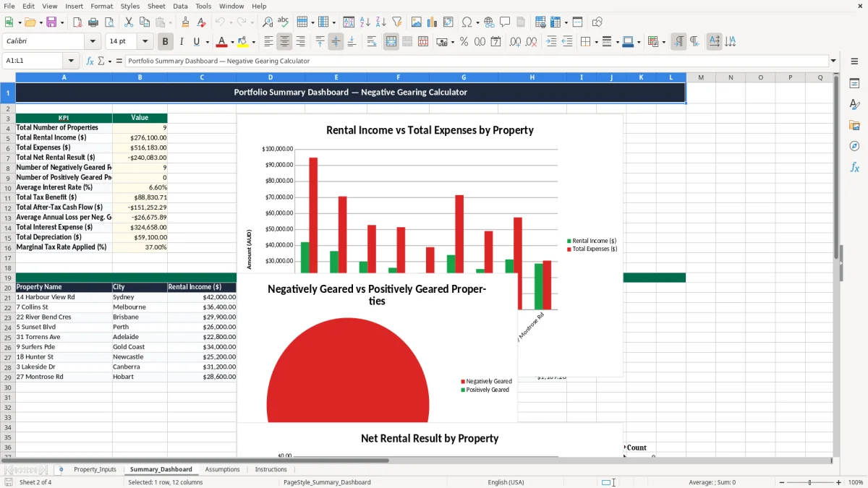Switch to the Assumptions sheet tab
Image resolution: width=868 pixels, height=488 pixels.
(222, 469)
